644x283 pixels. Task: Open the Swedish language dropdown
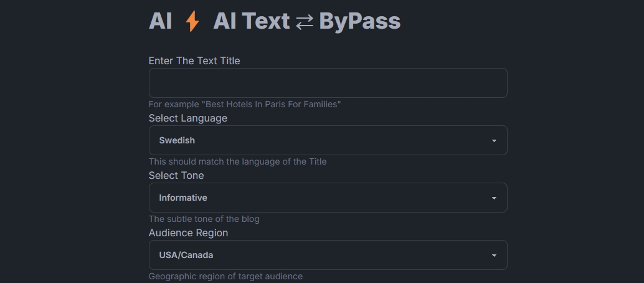[328, 140]
